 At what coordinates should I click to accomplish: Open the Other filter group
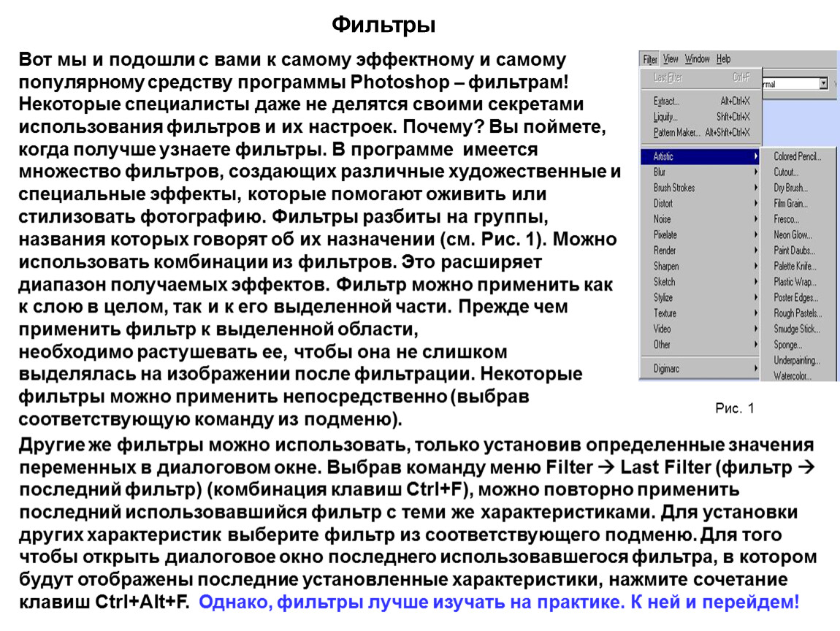(x=700, y=345)
